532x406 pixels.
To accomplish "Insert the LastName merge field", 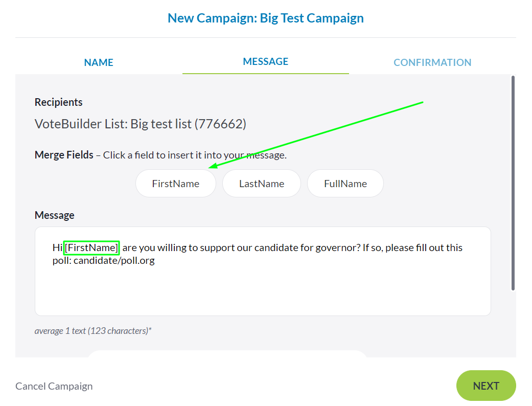I will pyautogui.click(x=261, y=183).
